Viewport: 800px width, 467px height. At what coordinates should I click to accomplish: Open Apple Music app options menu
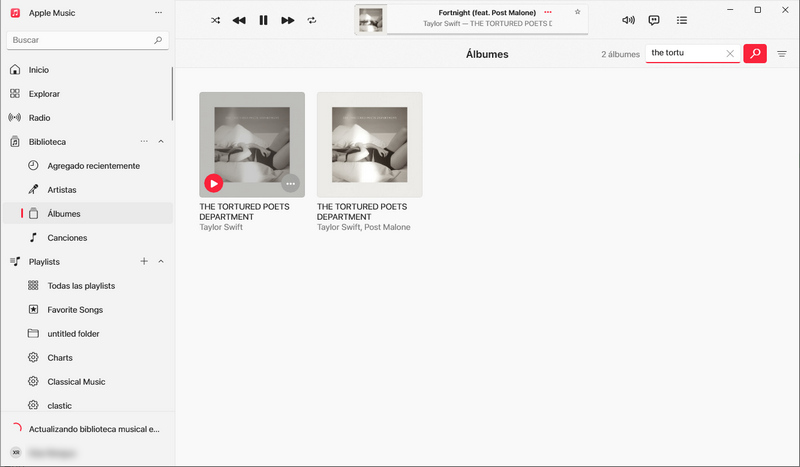[159, 13]
